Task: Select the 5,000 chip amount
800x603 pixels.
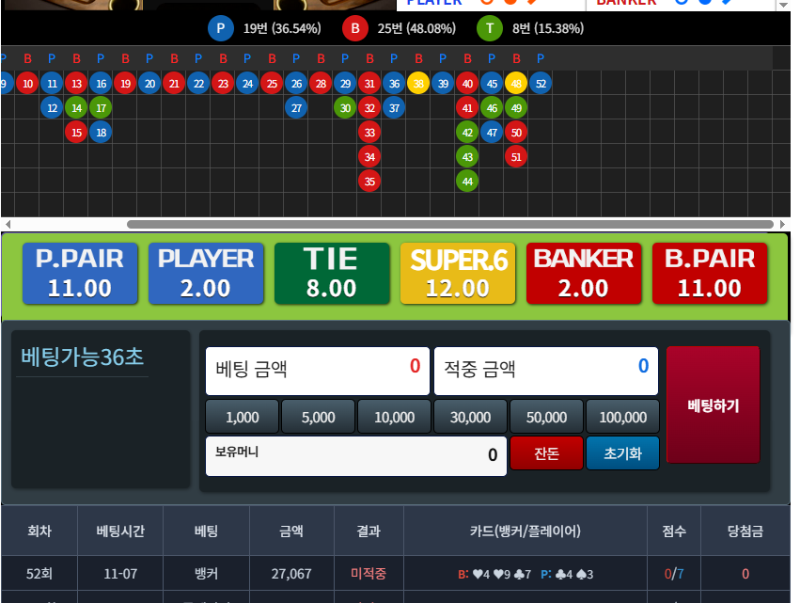Action: coord(317,417)
